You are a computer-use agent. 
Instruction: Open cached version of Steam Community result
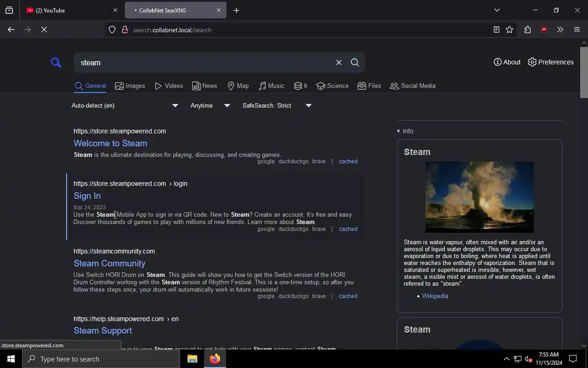[x=348, y=296]
